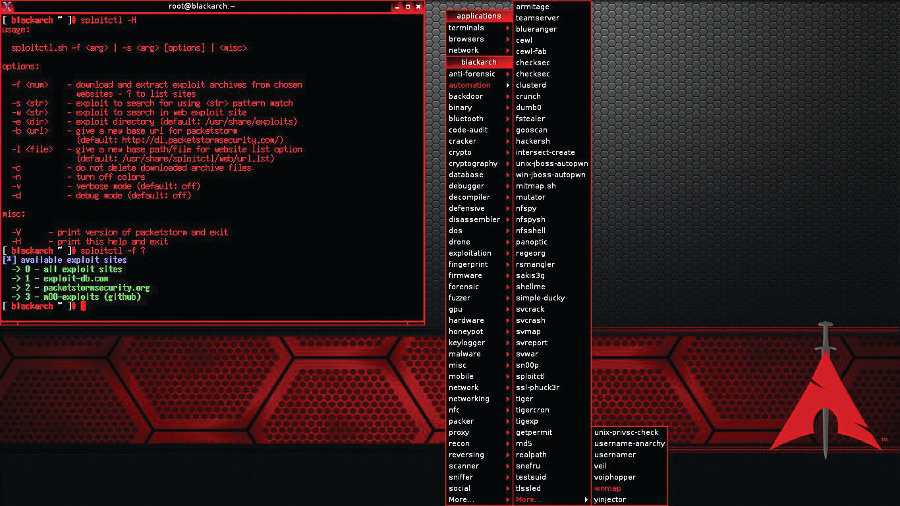Launch veil from submenu
Screen dimensions: 900x506
pos(600,466)
